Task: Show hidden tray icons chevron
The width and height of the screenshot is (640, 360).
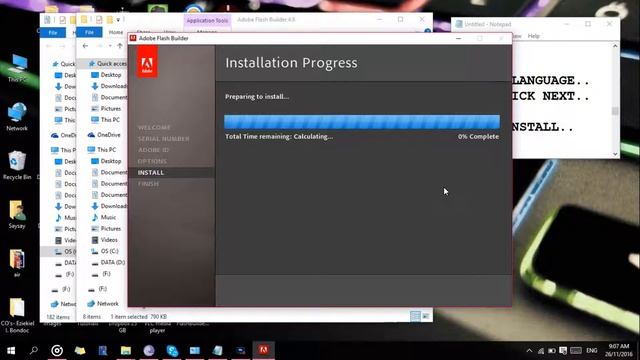Action: point(529,351)
